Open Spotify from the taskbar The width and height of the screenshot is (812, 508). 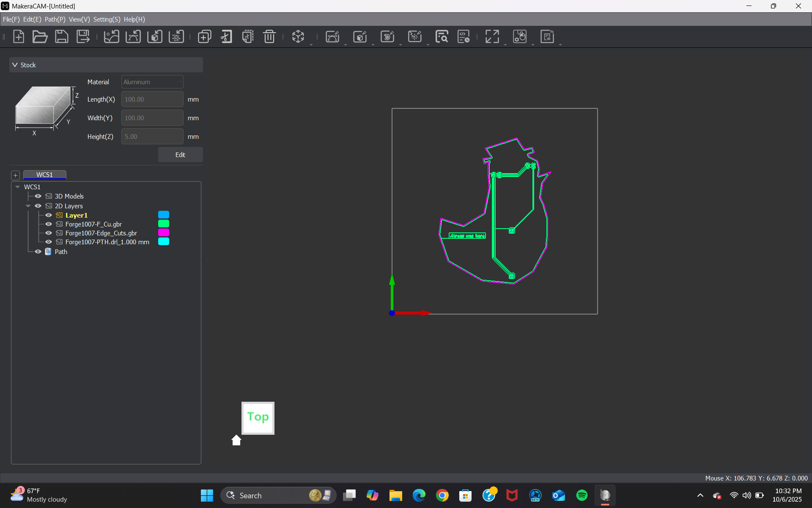582,495
